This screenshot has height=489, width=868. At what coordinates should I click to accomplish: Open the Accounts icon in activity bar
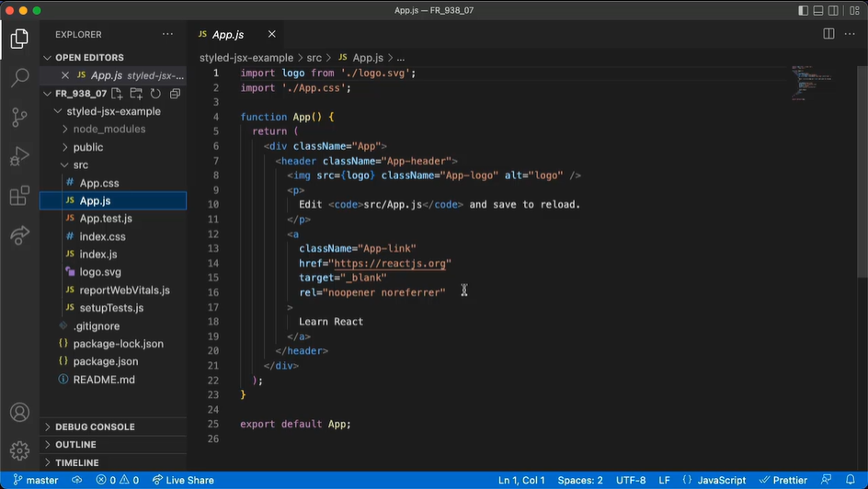[x=19, y=412]
